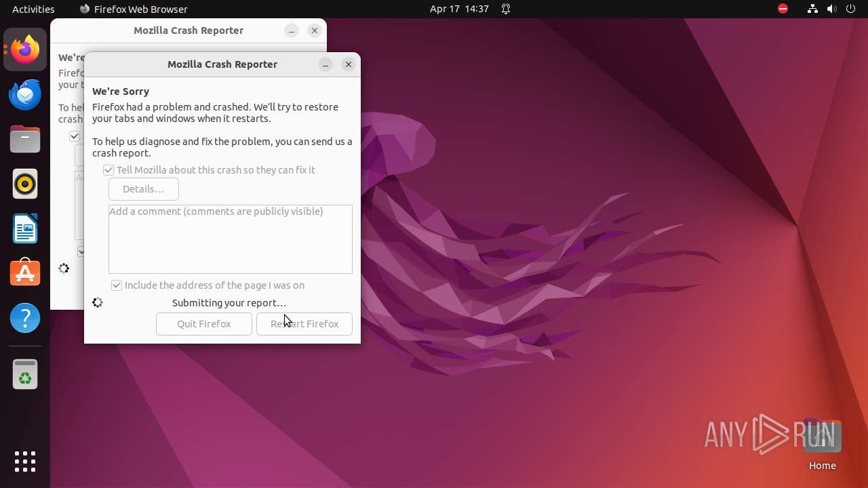
Task: Click the We're Sorry heading in front window
Action: click(x=121, y=91)
